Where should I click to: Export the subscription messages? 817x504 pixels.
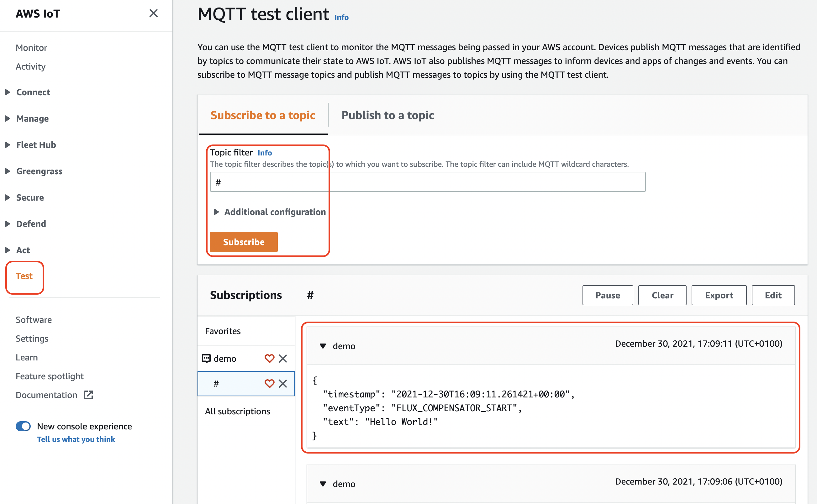[x=719, y=295]
